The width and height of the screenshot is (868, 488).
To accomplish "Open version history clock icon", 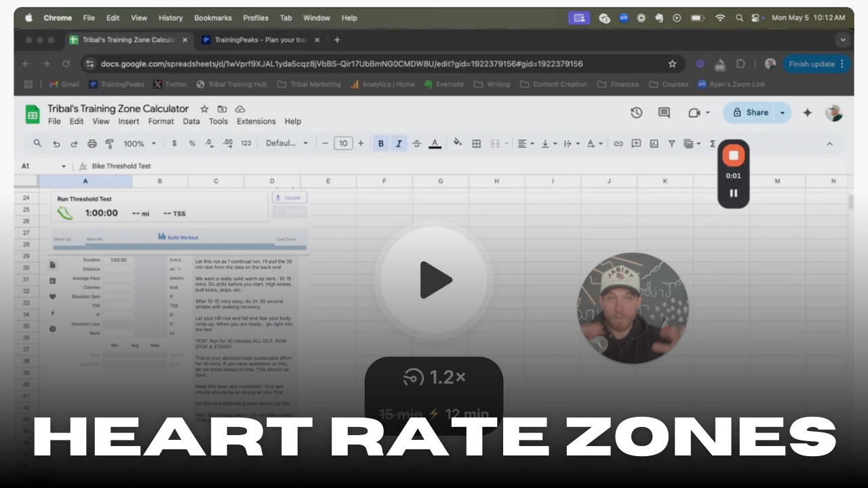I will (636, 113).
